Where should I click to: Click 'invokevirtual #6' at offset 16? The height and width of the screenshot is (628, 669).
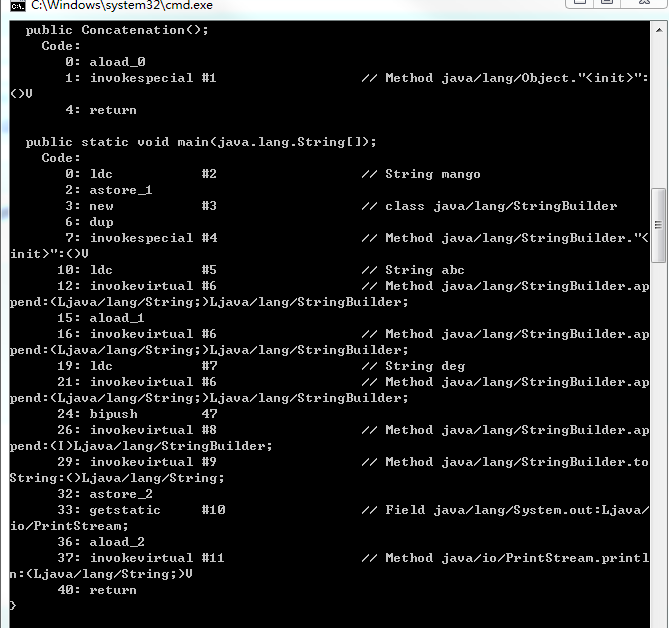[153, 334]
